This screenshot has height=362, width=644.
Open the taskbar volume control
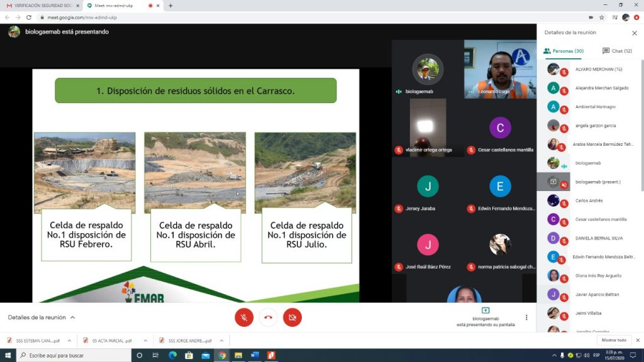(x=587, y=356)
